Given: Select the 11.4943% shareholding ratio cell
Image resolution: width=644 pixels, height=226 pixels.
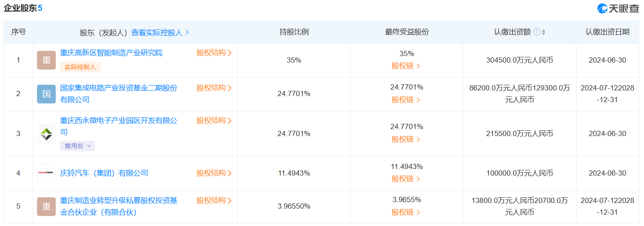Looking at the screenshot, I should point(294,173).
